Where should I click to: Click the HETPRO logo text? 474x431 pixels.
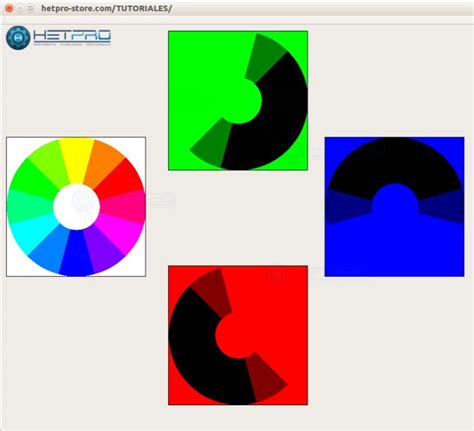[72, 37]
